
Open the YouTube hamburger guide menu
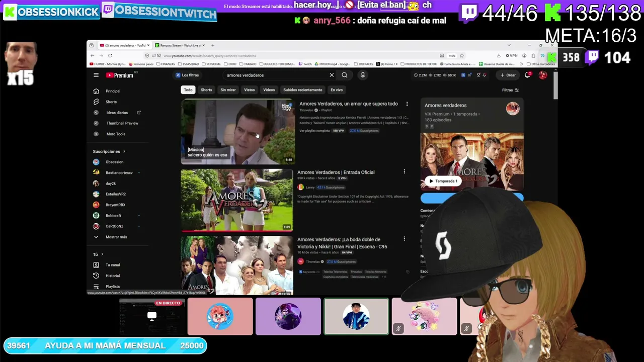96,75
